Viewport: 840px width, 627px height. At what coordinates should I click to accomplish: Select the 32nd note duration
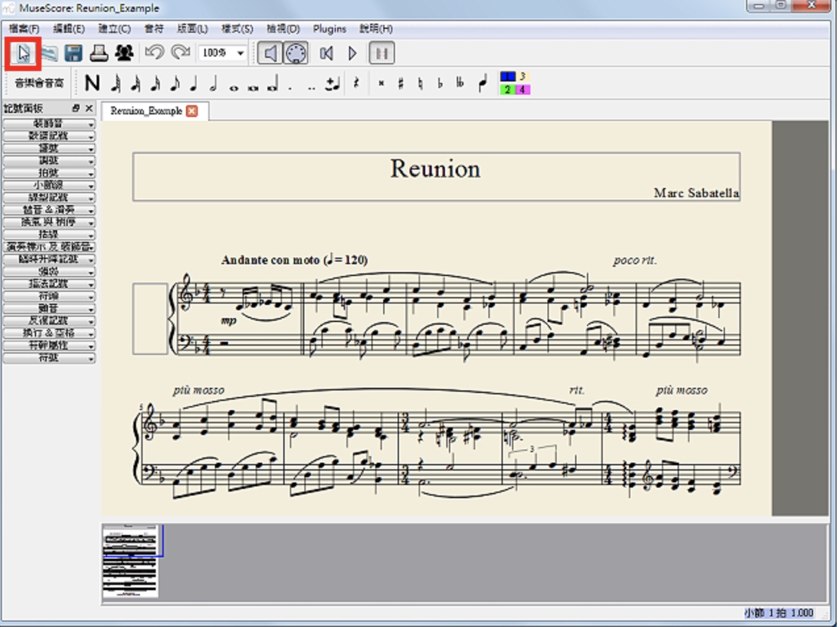[x=135, y=83]
